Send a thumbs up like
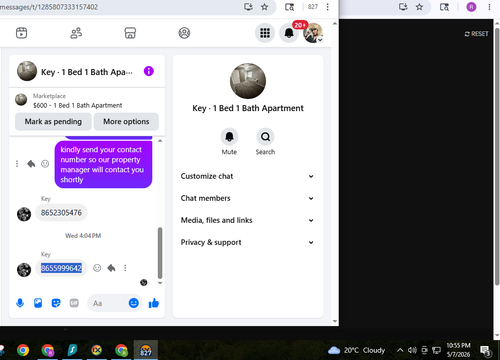 154,303
